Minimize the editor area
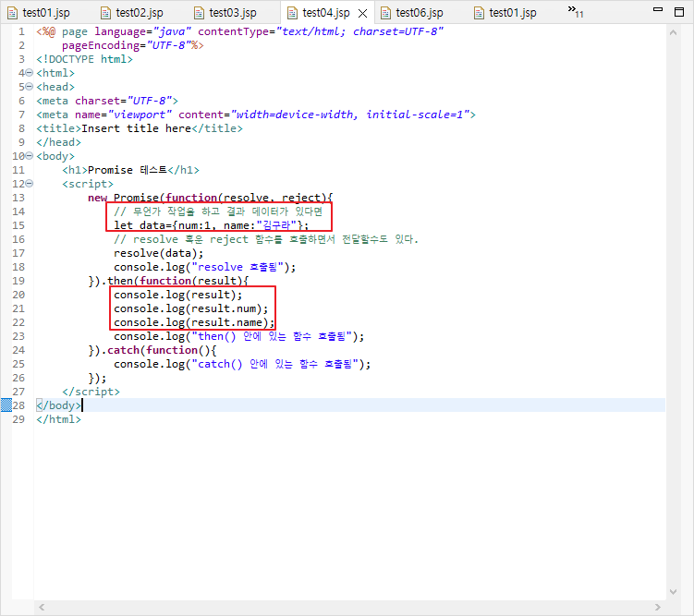Viewport: 694px width, 616px height. click(658, 9)
